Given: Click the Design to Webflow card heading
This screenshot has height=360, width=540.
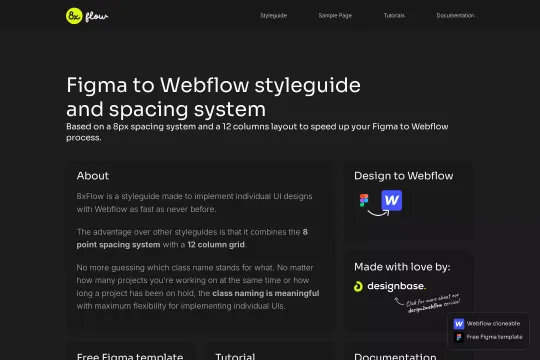Looking at the screenshot, I should (404, 176).
